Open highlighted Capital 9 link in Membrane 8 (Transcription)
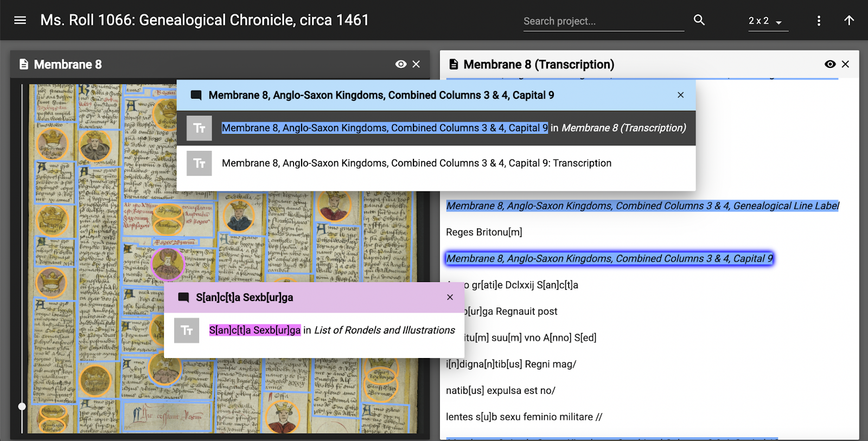868x441 pixels. tap(385, 128)
